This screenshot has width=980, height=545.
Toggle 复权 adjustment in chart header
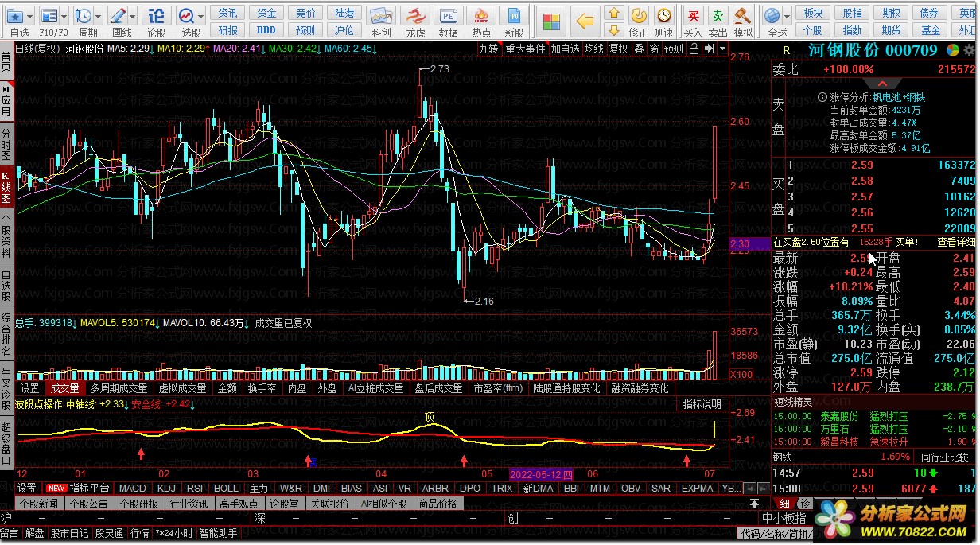coord(618,49)
